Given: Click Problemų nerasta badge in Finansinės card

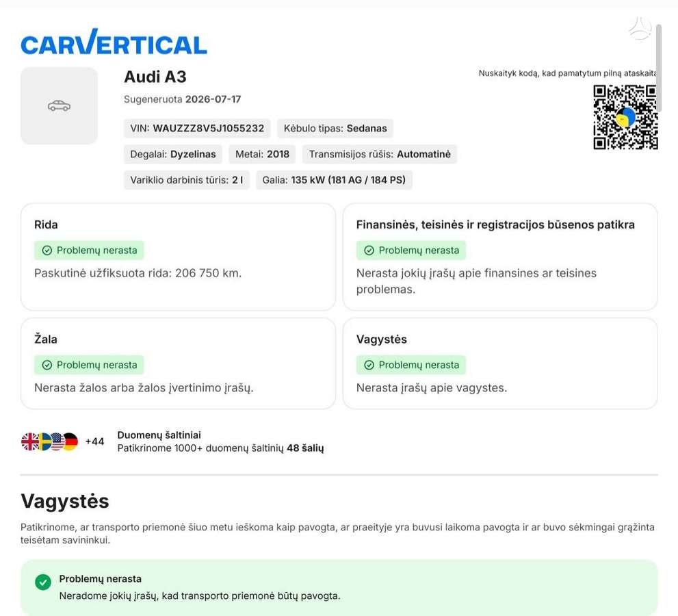Looking at the screenshot, I should click(411, 251).
